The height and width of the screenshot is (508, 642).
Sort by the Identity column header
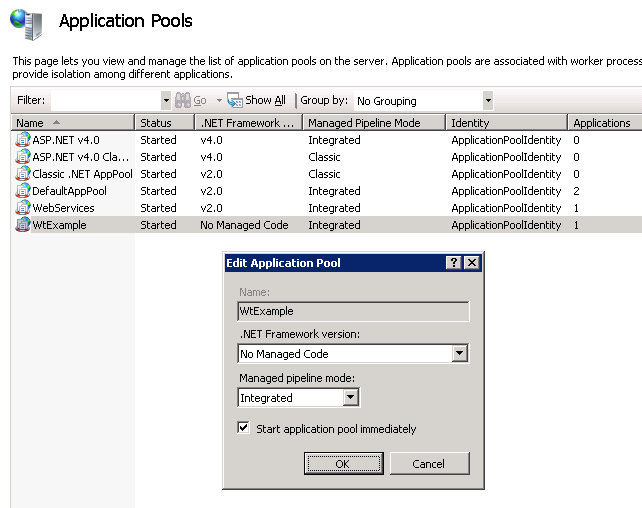505,123
